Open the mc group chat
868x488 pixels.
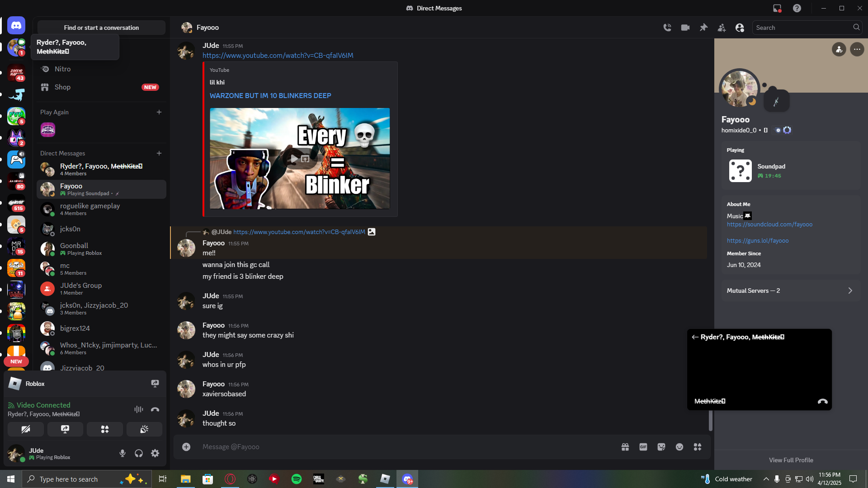[x=101, y=269]
